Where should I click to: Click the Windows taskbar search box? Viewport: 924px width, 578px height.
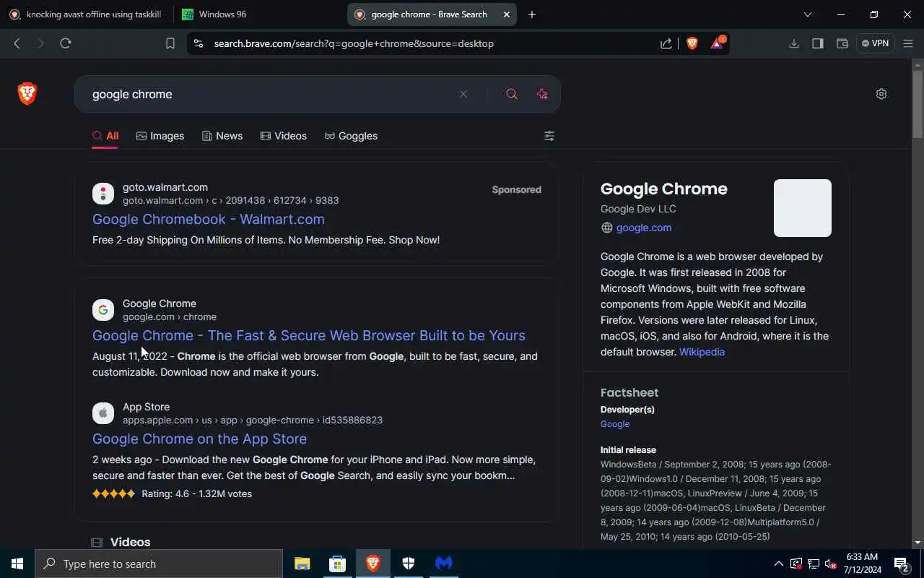coord(159,564)
